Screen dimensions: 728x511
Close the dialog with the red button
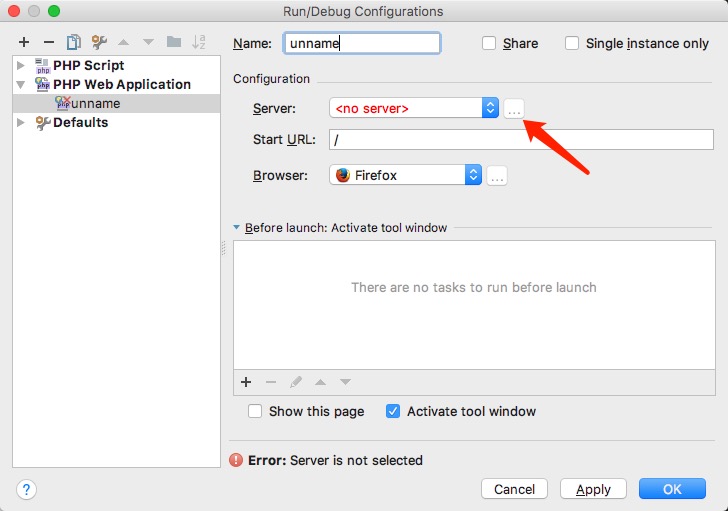tap(14, 11)
